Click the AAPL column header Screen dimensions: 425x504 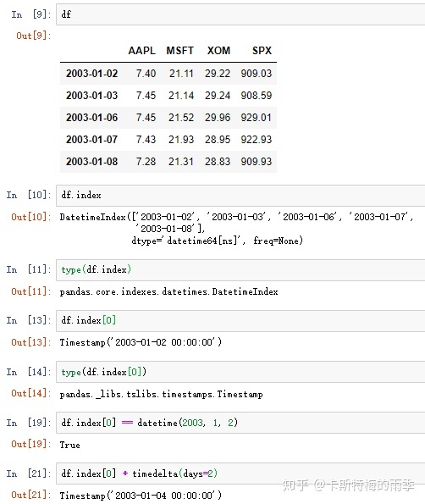pyautogui.click(x=141, y=51)
